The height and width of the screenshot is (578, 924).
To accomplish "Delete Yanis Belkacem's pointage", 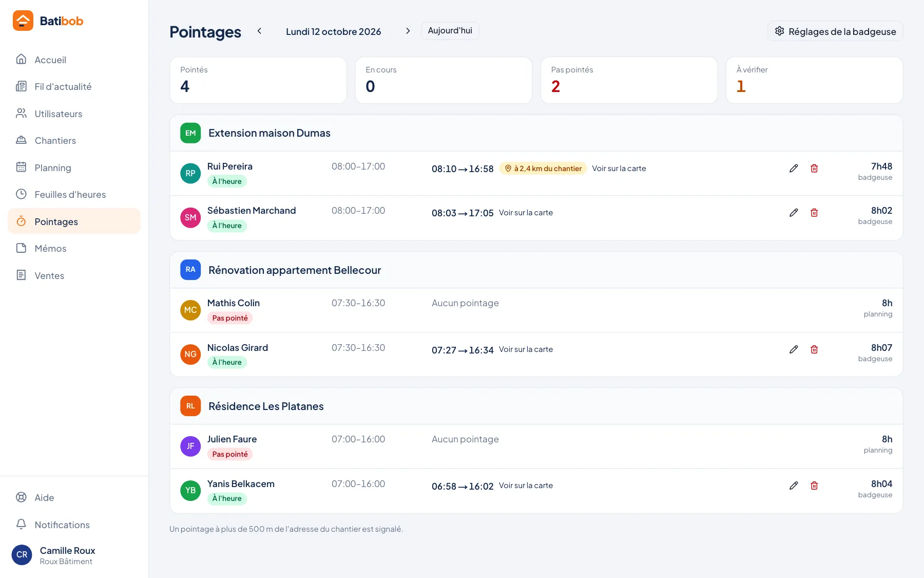I will coord(814,486).
